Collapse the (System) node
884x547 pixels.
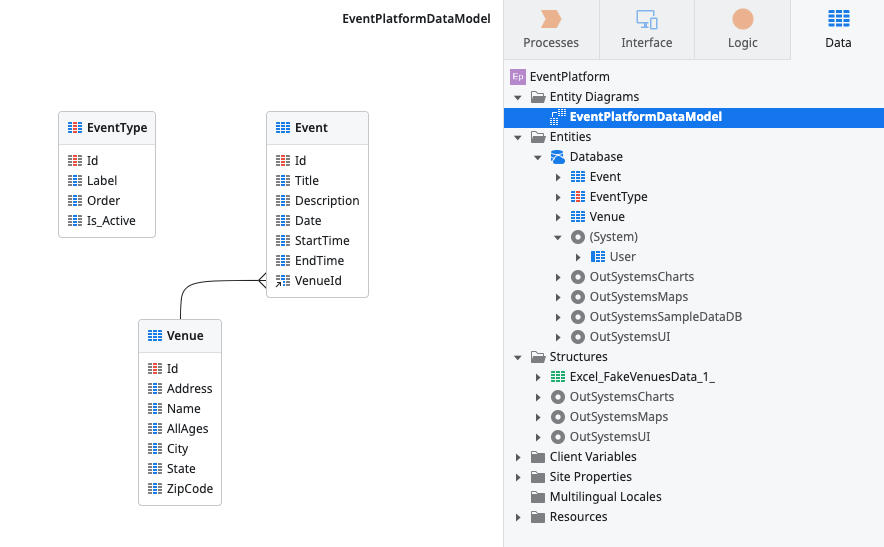coord(558,237)
